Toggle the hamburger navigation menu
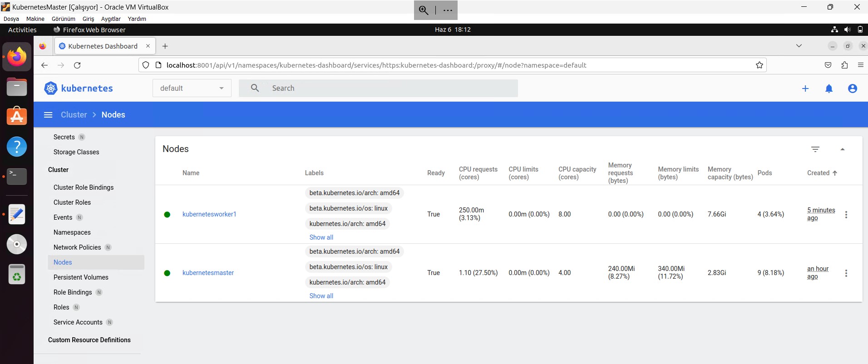Screen dimensions: 868x364 48,115
